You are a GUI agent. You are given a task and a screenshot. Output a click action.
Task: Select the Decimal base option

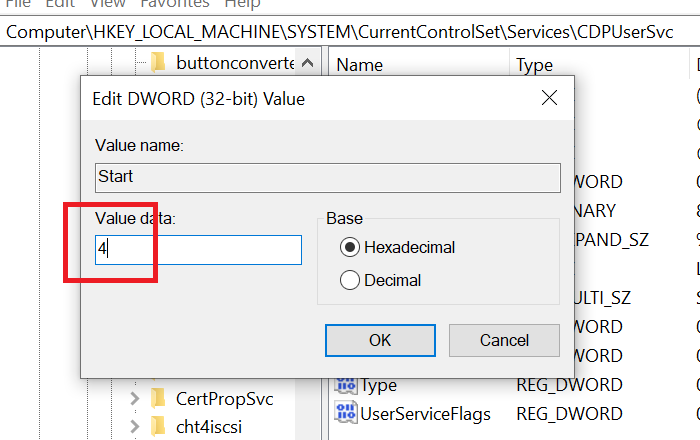pos(350,280)
